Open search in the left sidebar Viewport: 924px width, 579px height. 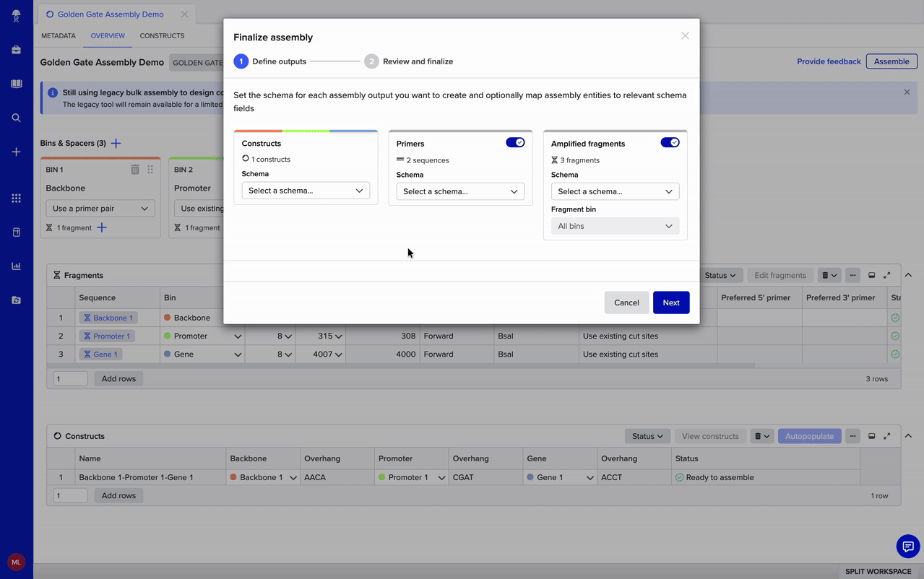pyautogui.click(x=16, y=118)
